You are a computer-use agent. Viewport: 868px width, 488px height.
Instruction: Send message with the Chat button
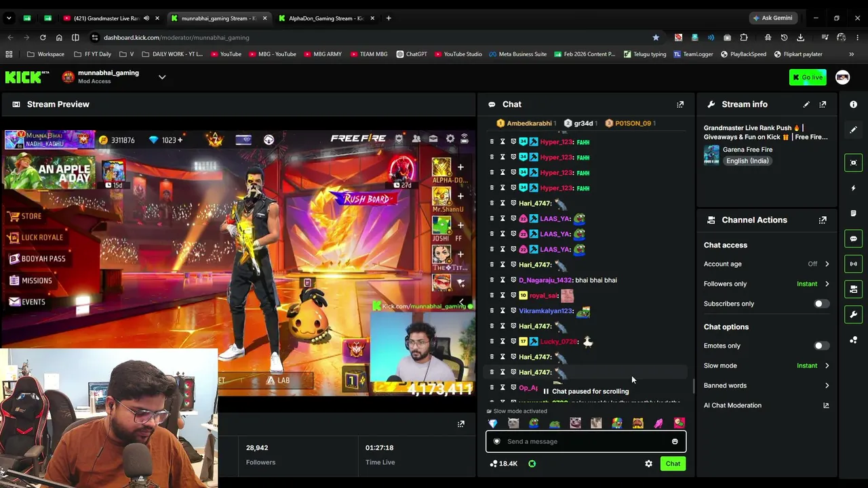(673, 464)
